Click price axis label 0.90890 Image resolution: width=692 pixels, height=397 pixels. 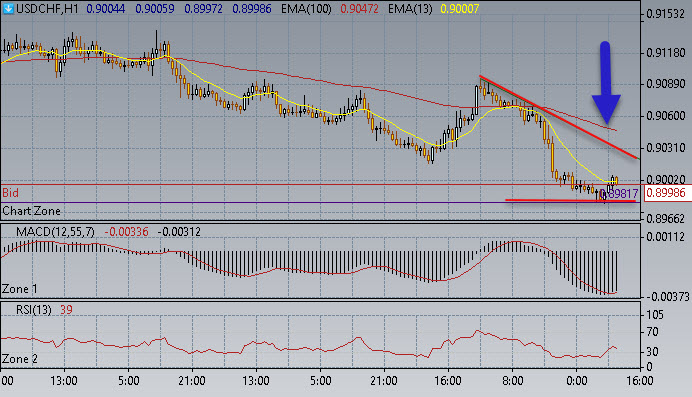click(666, 84)
